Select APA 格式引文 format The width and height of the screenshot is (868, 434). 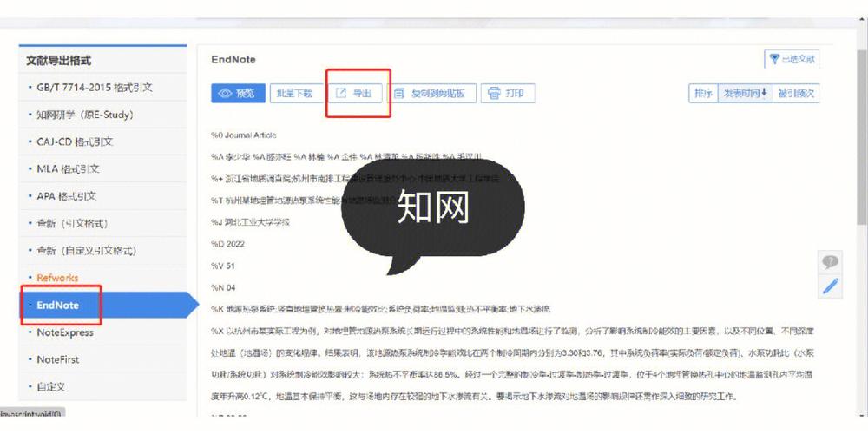point(103,196)
